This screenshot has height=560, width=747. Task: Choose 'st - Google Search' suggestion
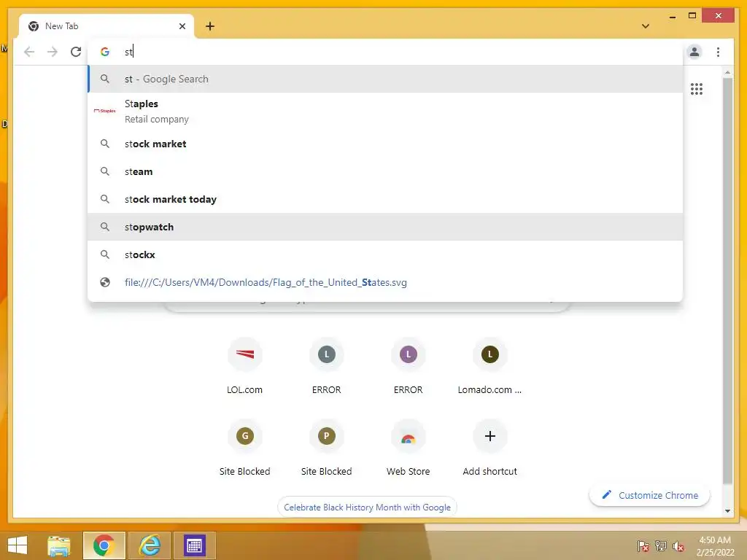click(x=385, y=79)
